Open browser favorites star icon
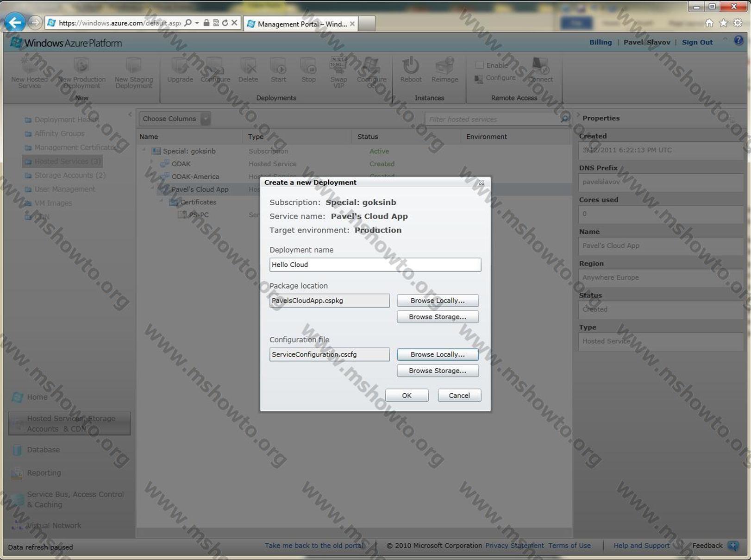The image size is (751, 560). click(723, 23)
